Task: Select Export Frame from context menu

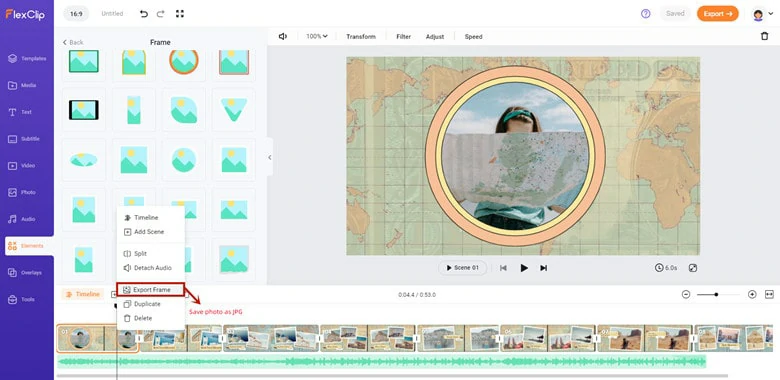Action: click(x=151, y=289)
